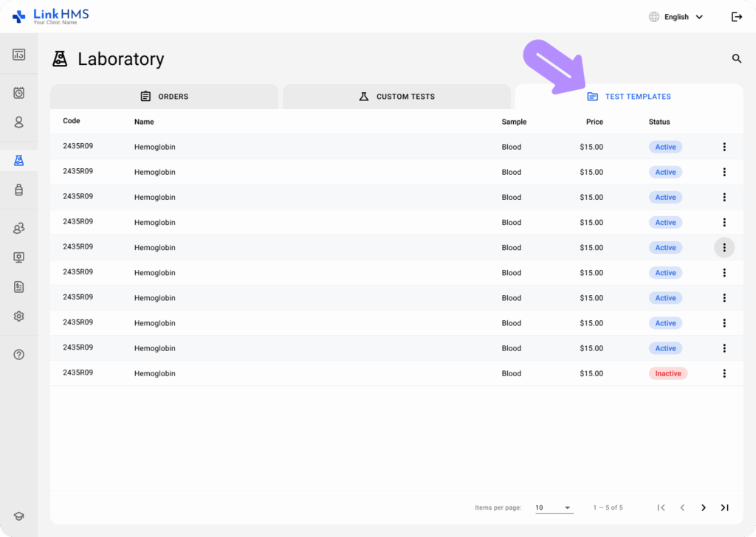
Task: Switch to the Custom Tests tab
Action: coord(396,97)
